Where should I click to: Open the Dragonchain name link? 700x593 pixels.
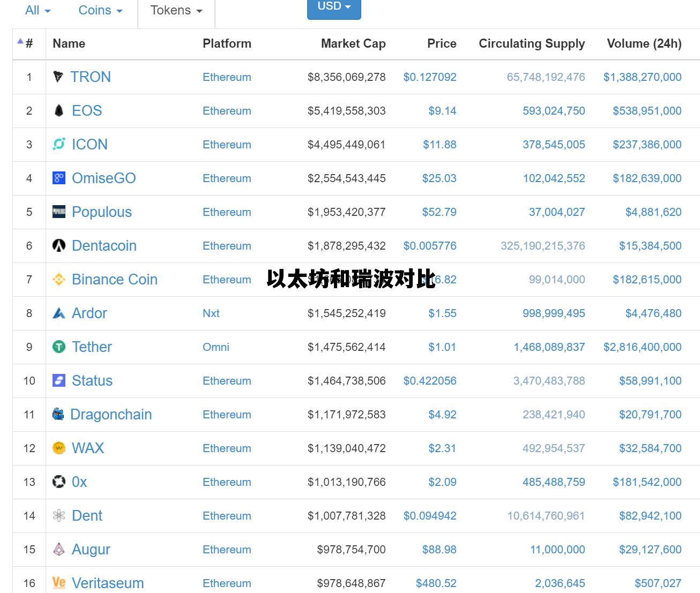click(111, 414)
